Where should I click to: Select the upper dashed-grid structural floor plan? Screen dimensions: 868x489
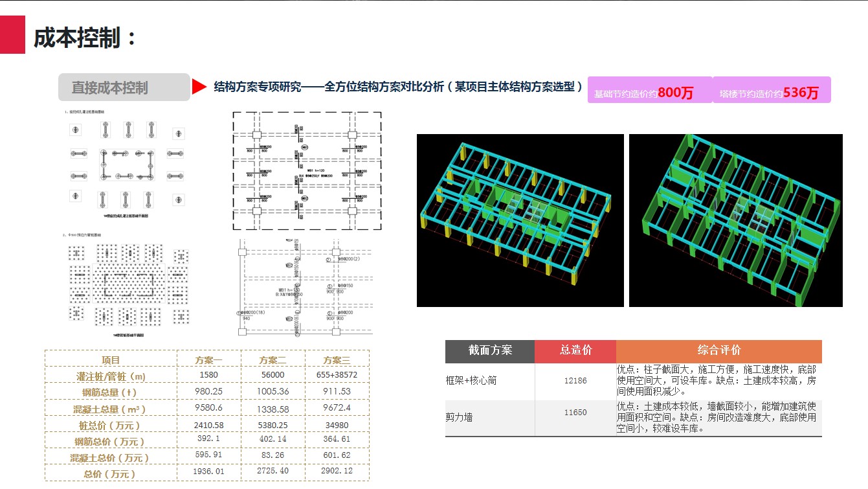307,170
